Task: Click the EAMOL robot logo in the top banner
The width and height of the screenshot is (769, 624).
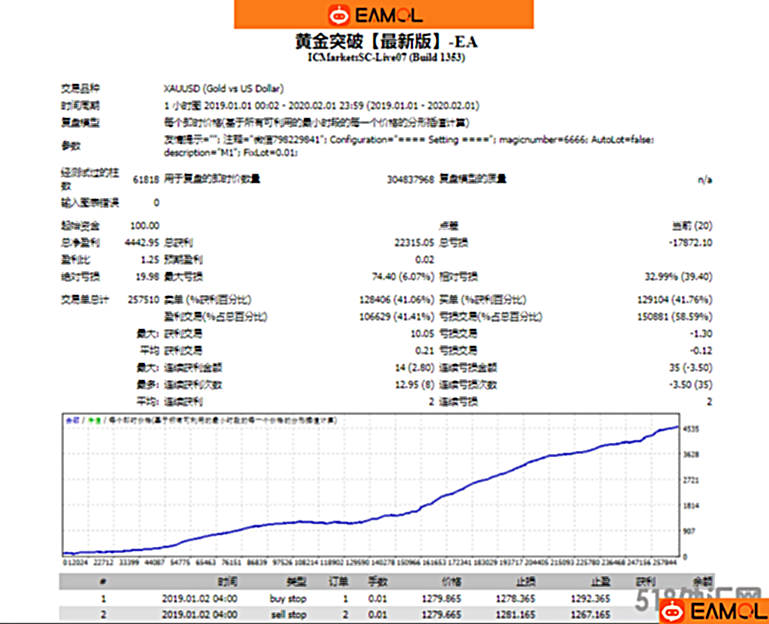Action: pos(338,15)
